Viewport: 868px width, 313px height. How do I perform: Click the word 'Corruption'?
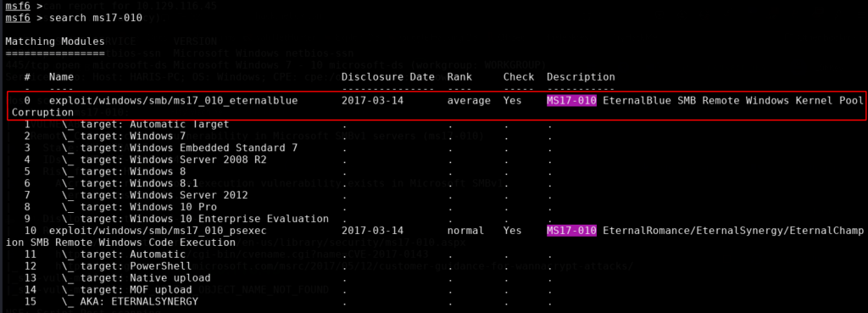pyautogui.click(x=42, y=113)
